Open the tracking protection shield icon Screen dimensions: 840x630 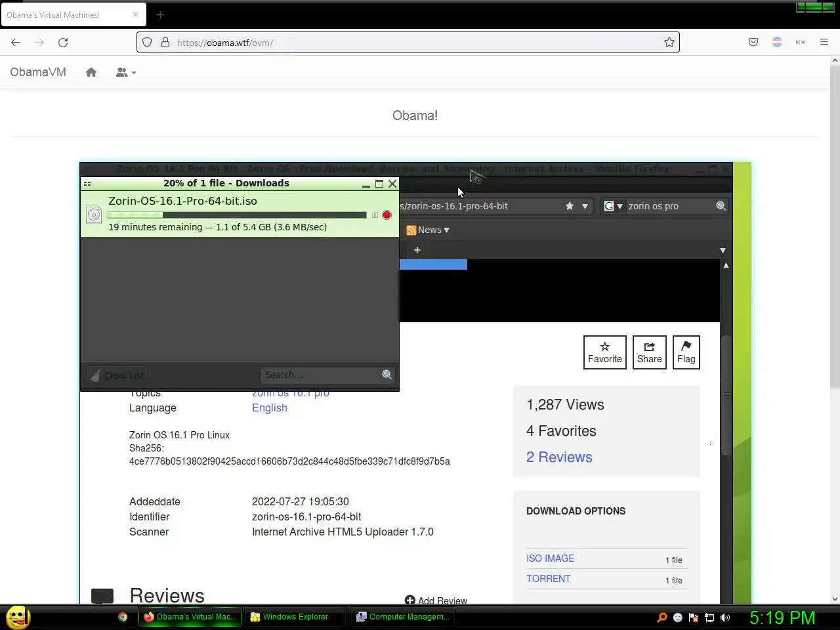pos(147,42)
